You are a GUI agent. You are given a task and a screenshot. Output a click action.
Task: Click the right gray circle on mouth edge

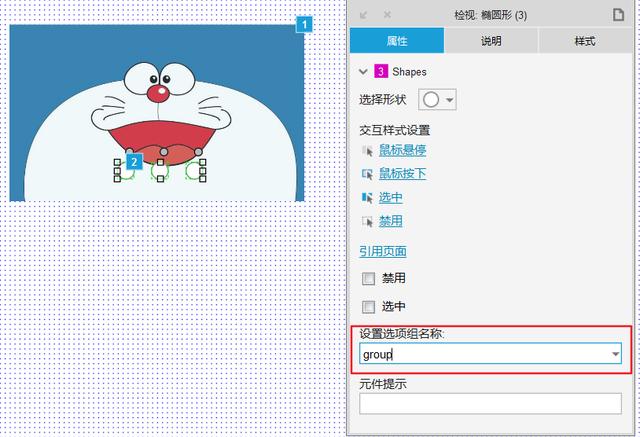198,152
